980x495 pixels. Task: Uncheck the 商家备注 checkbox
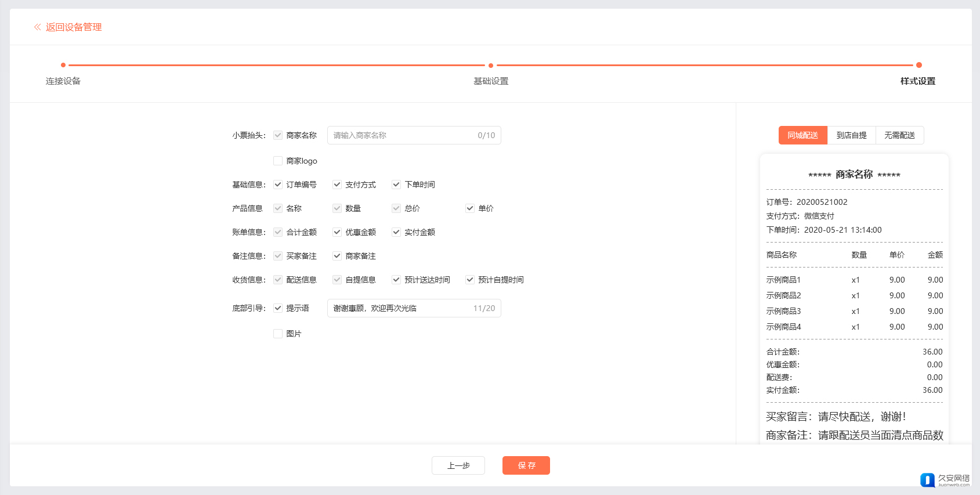click(337, 256)
